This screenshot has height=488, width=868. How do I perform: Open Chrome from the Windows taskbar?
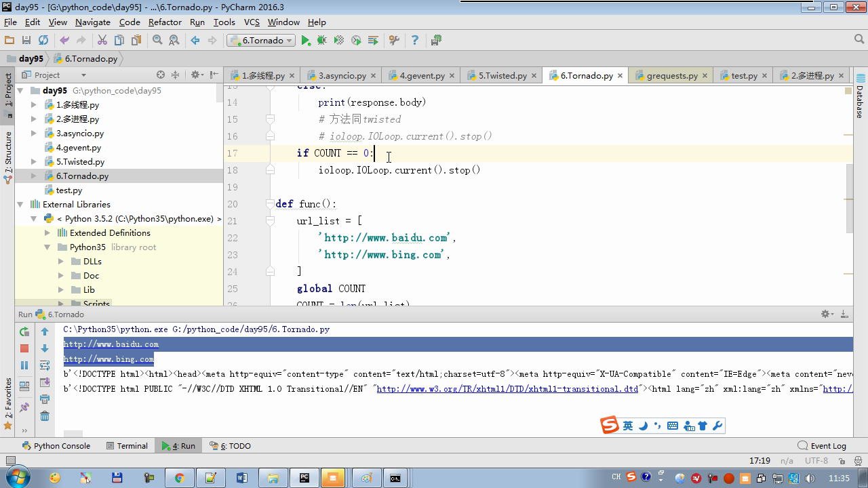pos(179,478)
